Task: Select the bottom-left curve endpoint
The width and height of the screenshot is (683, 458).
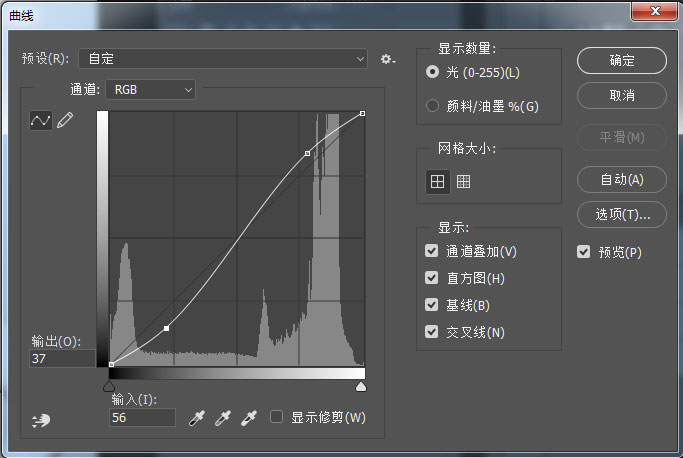Action: coord(112,364)
